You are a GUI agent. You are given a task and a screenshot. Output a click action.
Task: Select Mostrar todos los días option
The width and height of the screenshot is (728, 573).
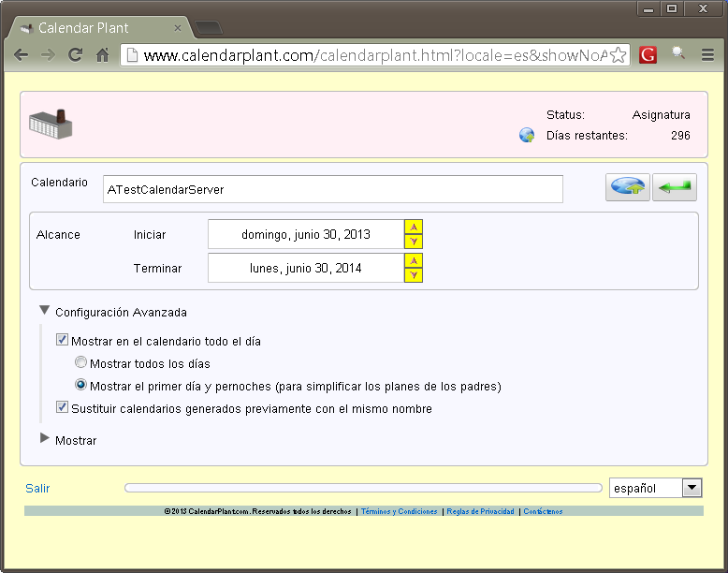pyautogui.click(x=81, y=363)
